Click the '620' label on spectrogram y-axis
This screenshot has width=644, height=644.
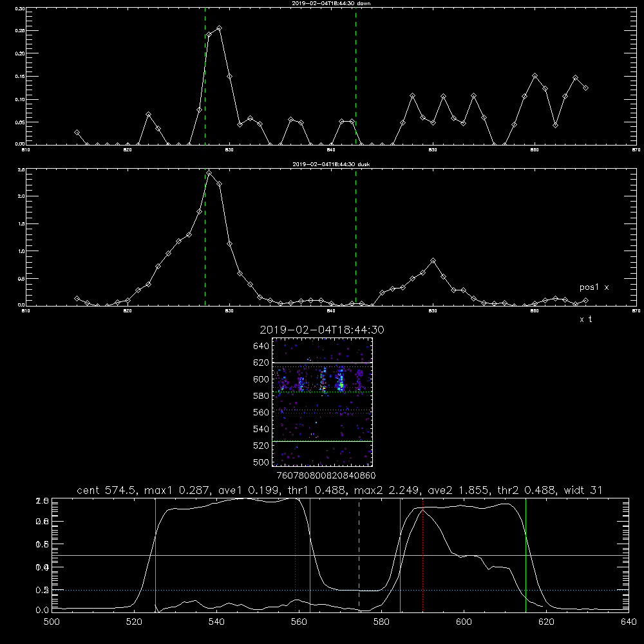261,363
